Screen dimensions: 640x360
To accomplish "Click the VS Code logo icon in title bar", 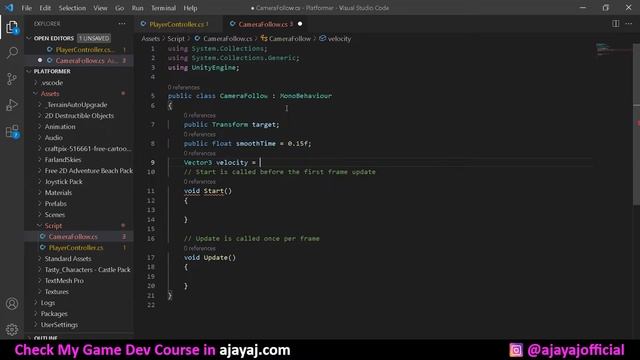I will point(9,8).
